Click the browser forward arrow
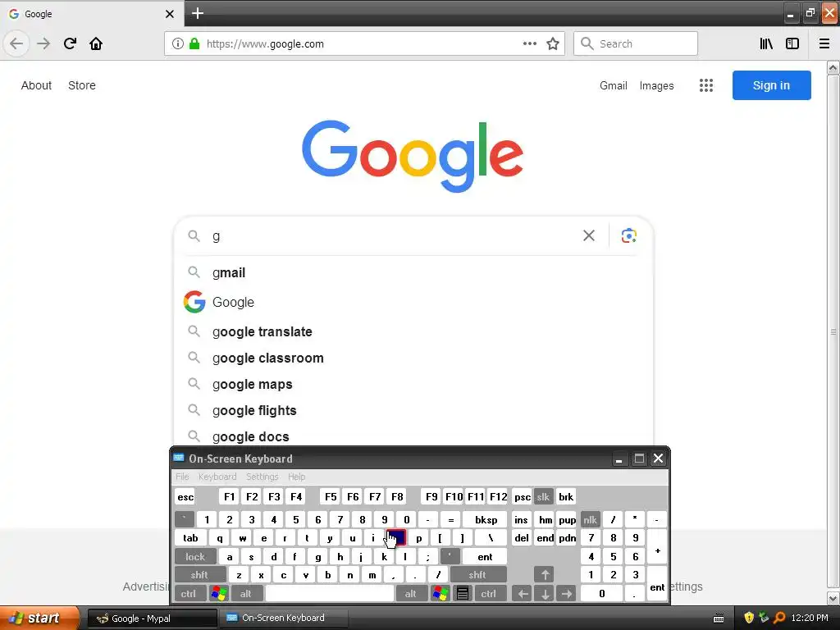 pos(43,43)
